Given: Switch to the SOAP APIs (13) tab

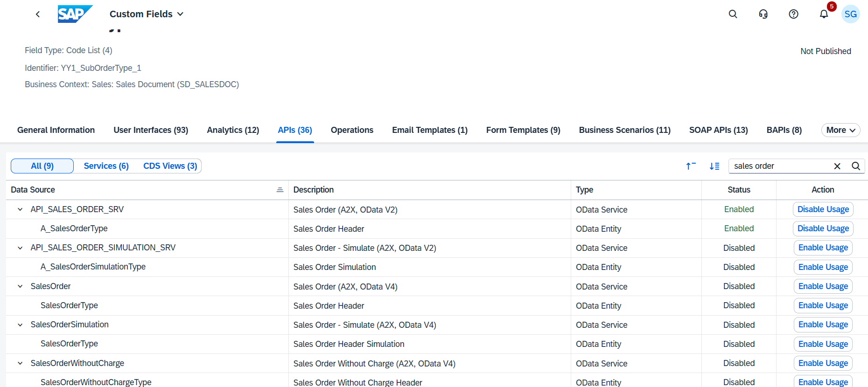Looking at the screenshot, I should click(x=718, y=130).
